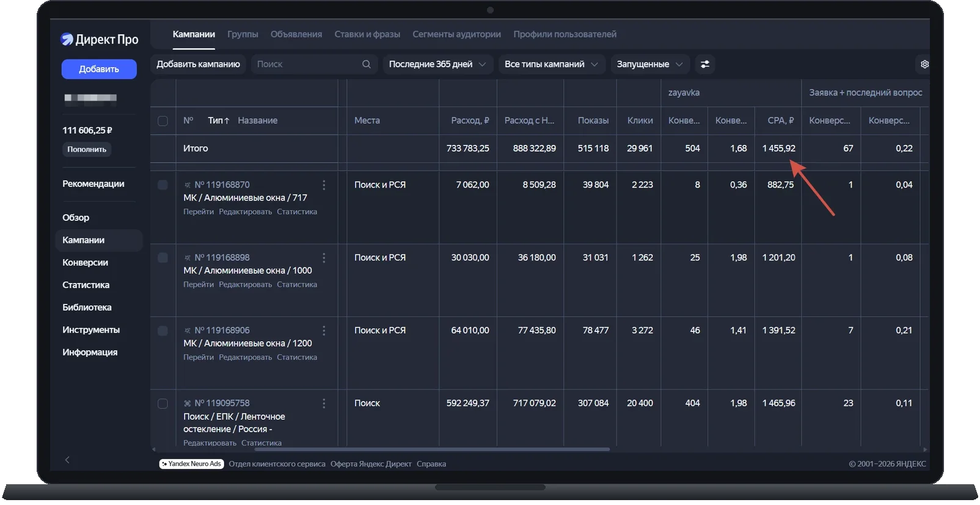Open Оферта Яндекс Директ footer link
The height and width of the screenshot is (505, 980).
pos(371,464)
